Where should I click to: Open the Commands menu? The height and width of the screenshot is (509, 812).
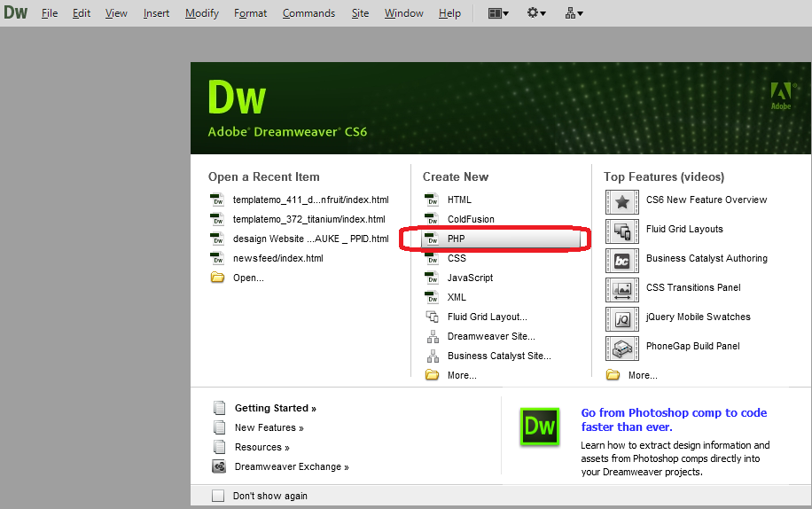tap(308, 13)
